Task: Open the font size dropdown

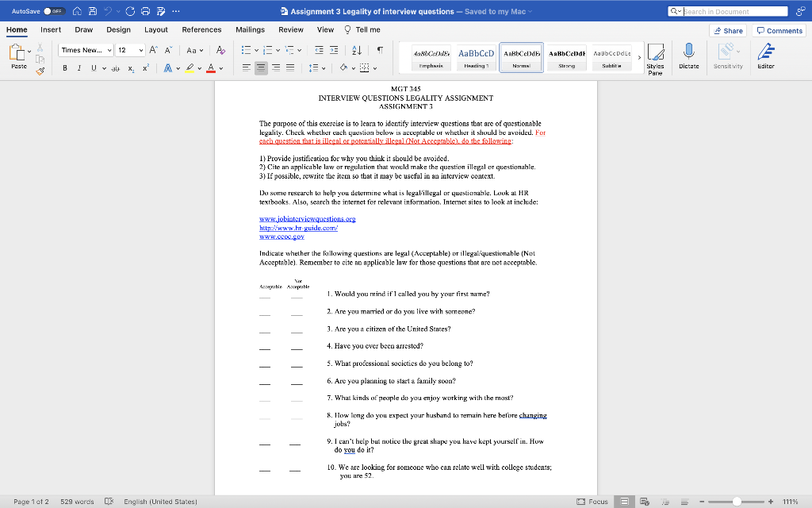Action: (141, 50)
